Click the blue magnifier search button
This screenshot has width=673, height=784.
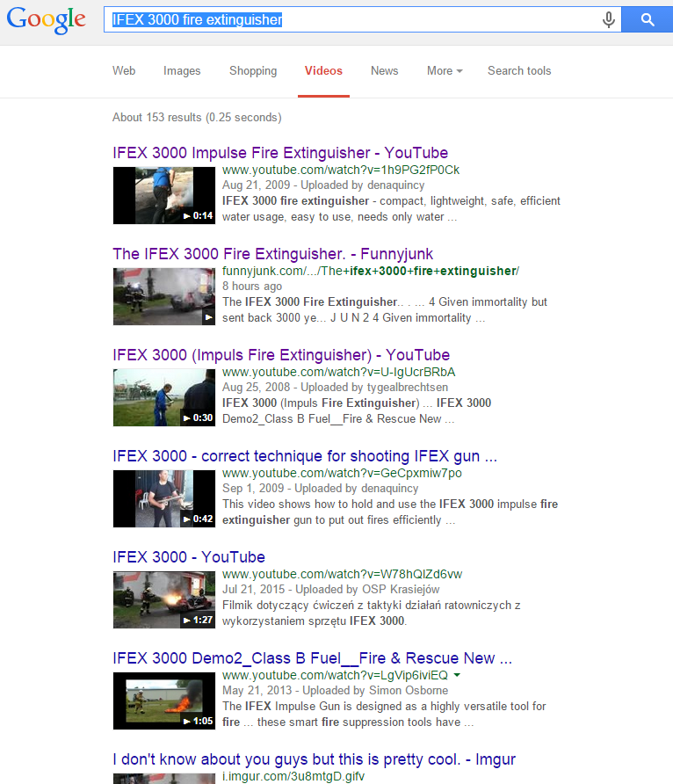[647, 19]
